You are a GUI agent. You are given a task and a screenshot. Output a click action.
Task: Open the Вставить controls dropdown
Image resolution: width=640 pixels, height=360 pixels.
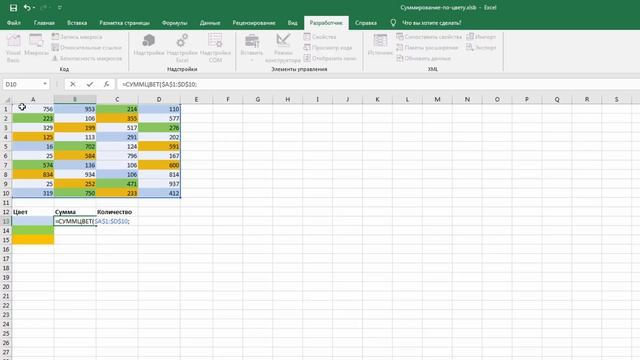click(251, 48)
